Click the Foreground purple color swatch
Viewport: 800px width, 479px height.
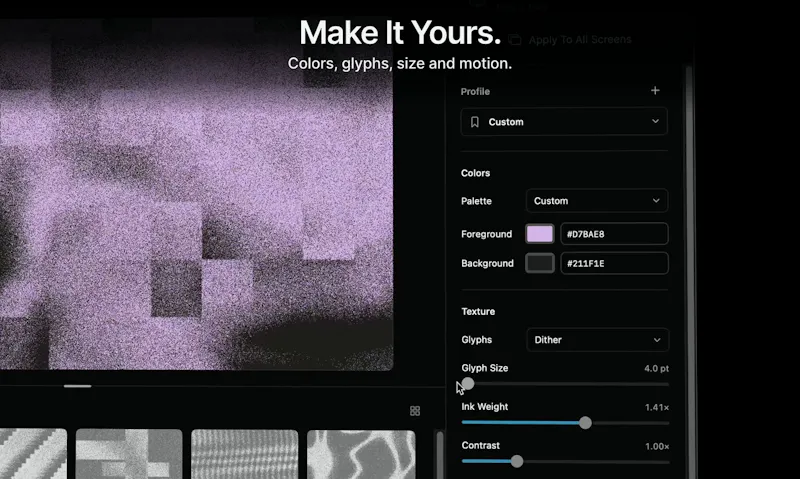point(540,234)
